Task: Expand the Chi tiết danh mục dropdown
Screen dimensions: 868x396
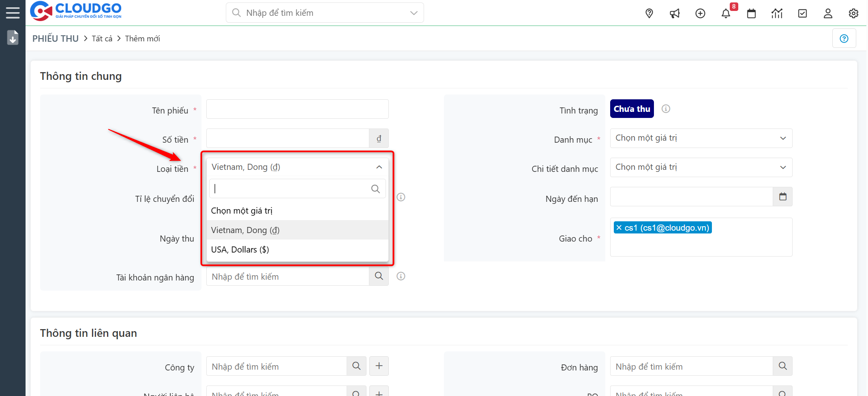Action: [701, 167]
